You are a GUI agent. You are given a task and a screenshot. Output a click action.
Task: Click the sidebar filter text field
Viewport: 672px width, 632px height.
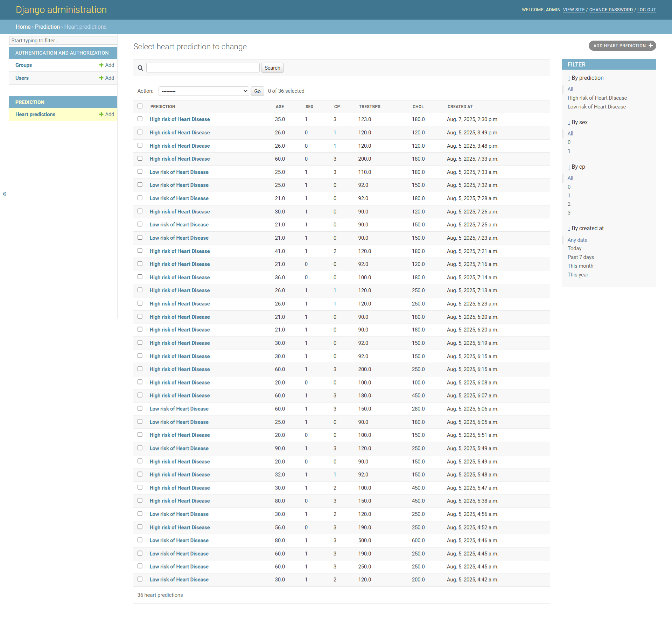63,41
